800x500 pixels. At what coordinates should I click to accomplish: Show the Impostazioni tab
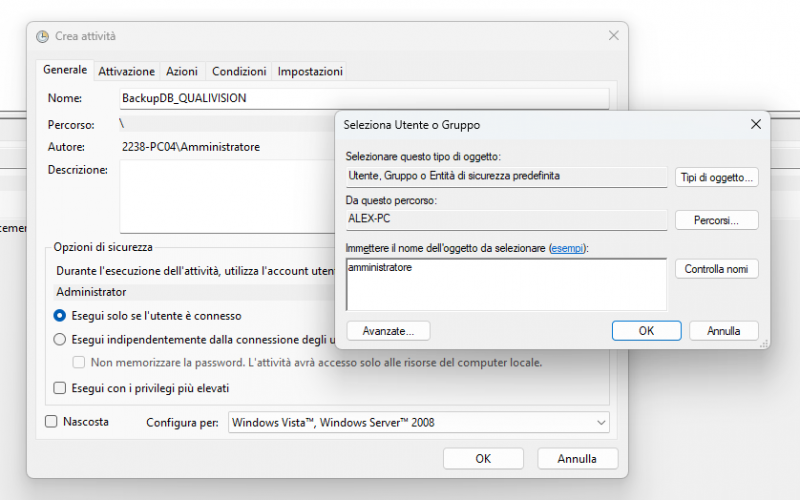310,72
